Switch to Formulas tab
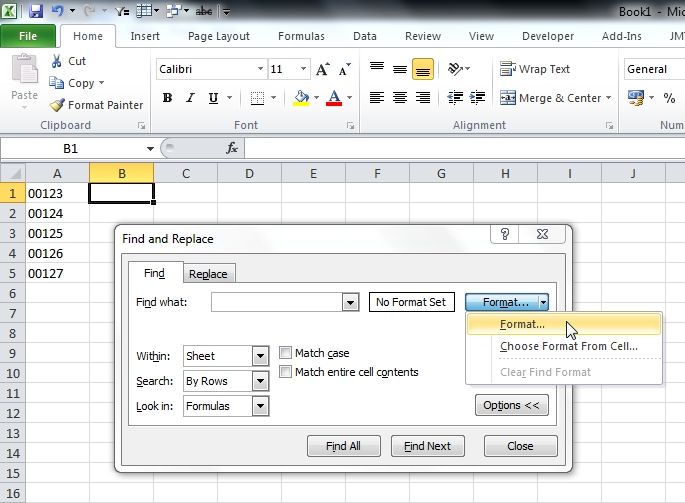This screenshot has width=685, height=503. click(x=301, y=36)
